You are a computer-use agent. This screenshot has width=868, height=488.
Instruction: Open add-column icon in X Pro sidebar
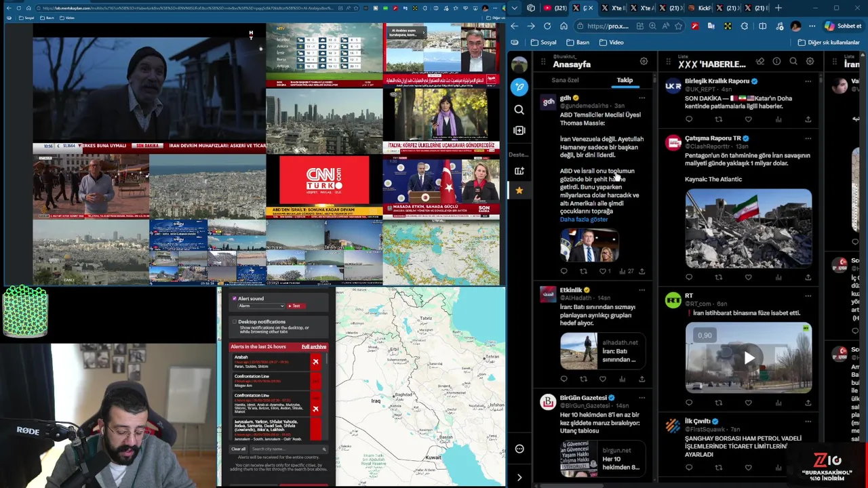[519, 130]
